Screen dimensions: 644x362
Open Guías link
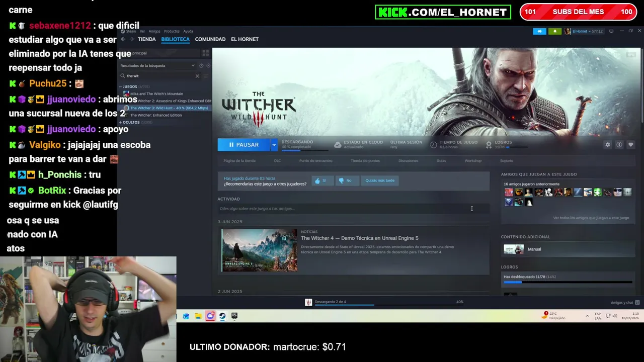coord(441,161)
